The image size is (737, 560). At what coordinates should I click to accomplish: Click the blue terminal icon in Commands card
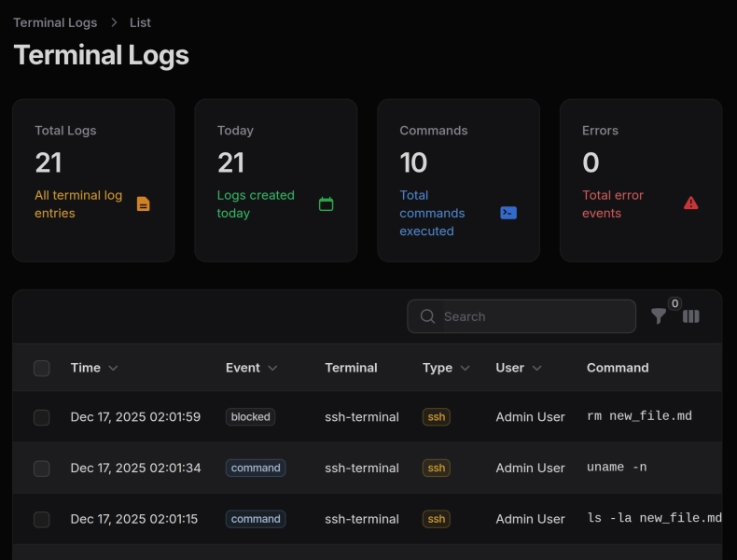tap(508, 213)
